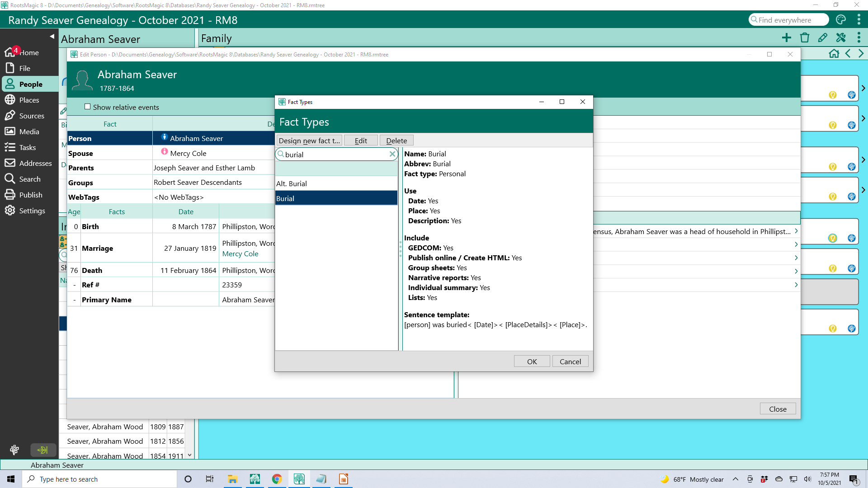Image resolution: width=868 pixels, height=488 pixels.
Task: Click hint lightbulb on first family card
Action: pos(833,95)
